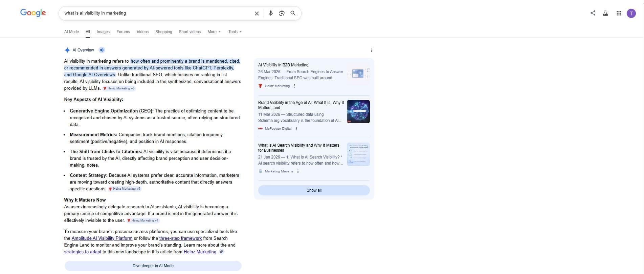Image resolution: width=644 pixels, height=274 pixels.
Task: Open What Is AI Search Visibility result
Action: click(x=298, y=148)
